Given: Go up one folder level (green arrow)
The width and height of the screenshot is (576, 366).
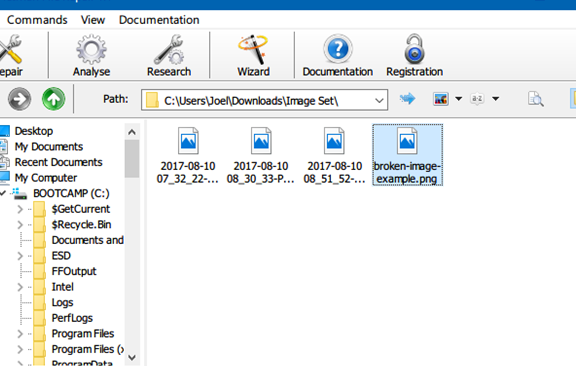Looking at the screenshot, I should point(54,99).
